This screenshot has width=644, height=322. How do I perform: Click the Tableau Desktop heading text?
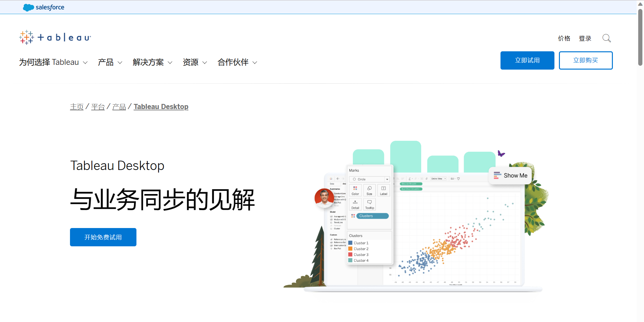[x=117, y=165]
